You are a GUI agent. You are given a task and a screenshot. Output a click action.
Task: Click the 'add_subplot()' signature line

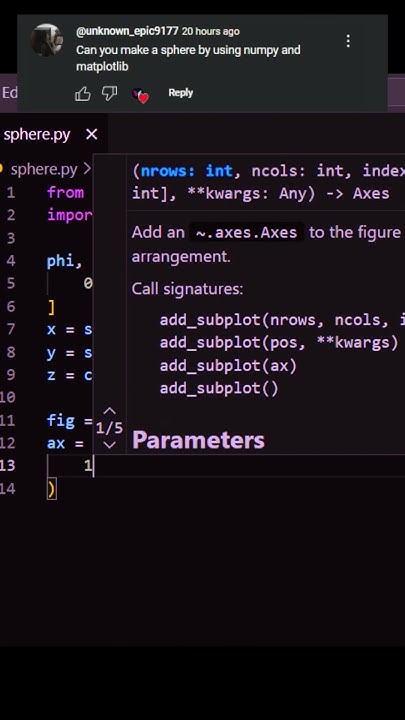point(219,389)
